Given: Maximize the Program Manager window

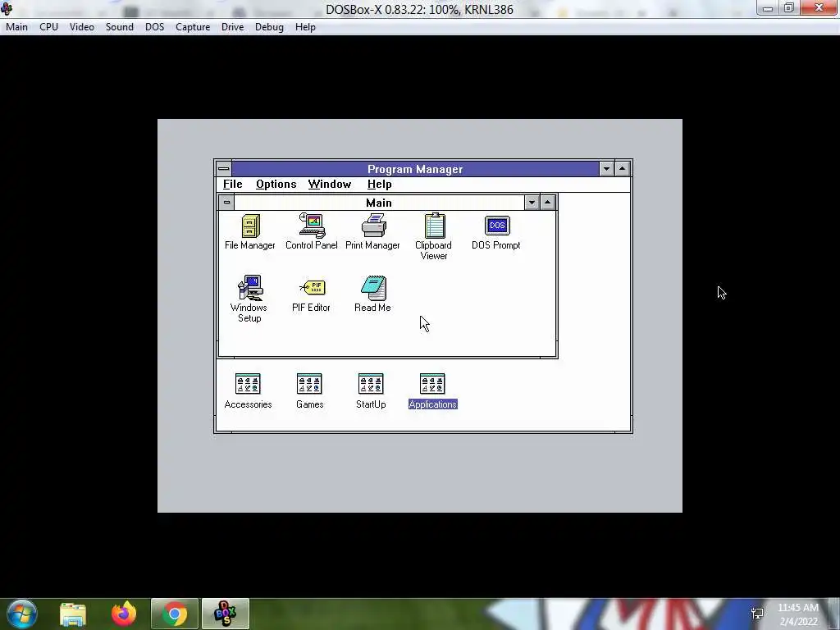Looking at the screenshot, I should pos(623,169).
